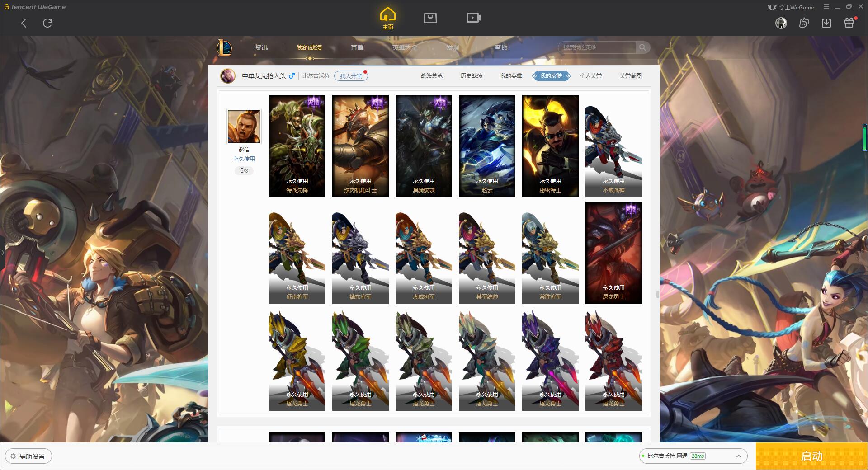Open the game accelerator icon
Image resolution: width=868 pixels, height=470 pixels.
click(804, 23)
